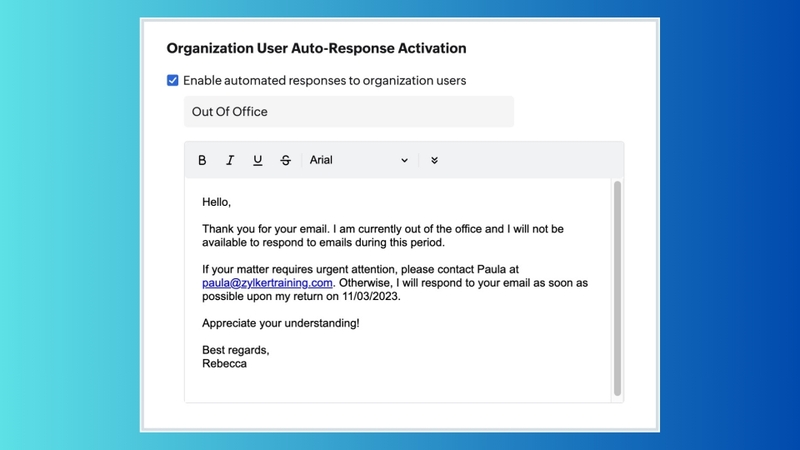
Task: Click 'Organization User Auto-Response Activation' heading
Action: pos(316,48)
